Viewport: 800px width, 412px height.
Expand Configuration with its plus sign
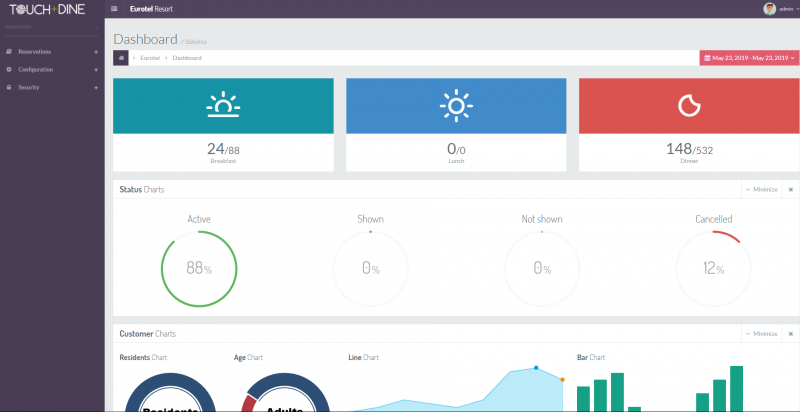coord(96,69)
